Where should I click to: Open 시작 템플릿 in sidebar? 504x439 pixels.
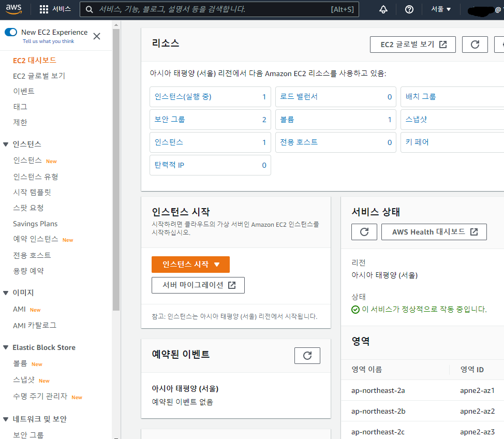[x=32, y=193]
